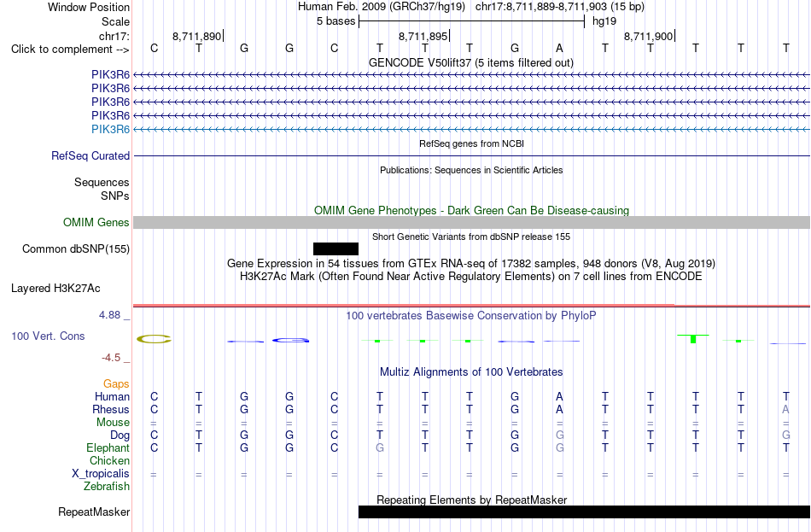This screenshot has width=811, height=532.
Task: Click base A in the reference sequence row
Action: 559,49
